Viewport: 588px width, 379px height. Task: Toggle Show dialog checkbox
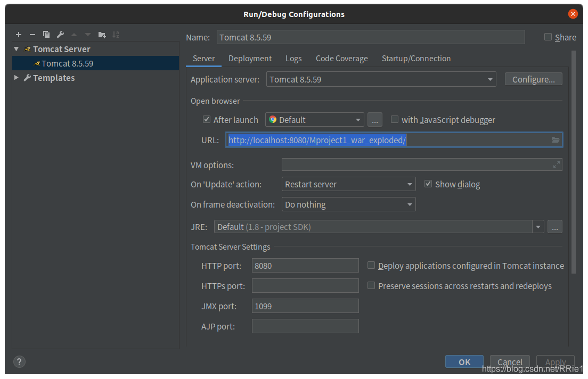(428, 184)
